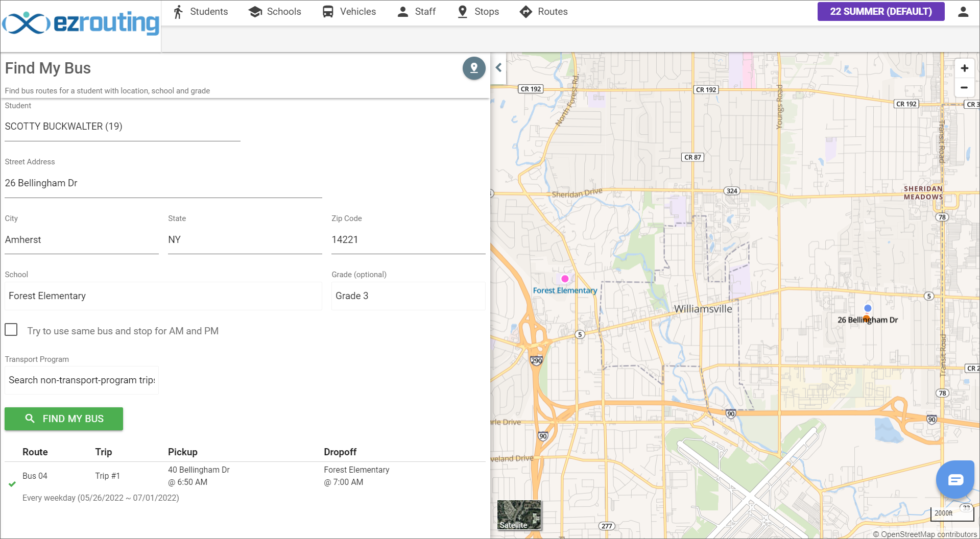Switch map to Satellite view thumbnail
Viewport: 980px width, 539px height.
coord(519,515)
